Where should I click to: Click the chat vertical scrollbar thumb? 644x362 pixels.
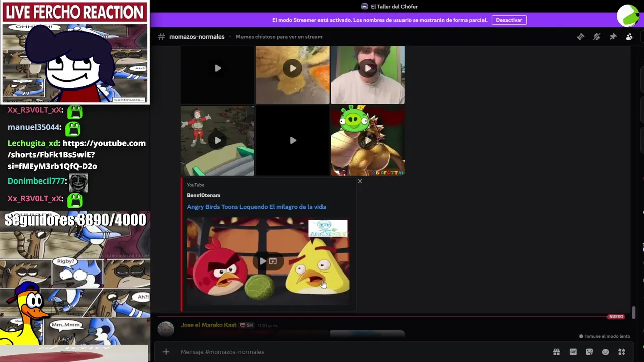click(634, 312)
